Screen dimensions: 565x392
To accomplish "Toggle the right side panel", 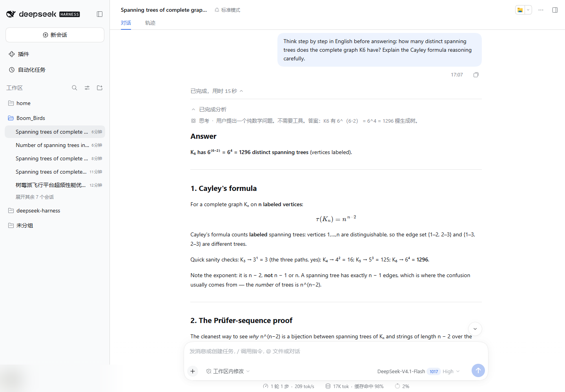I will pyautogui.click(x=555, y=10).
